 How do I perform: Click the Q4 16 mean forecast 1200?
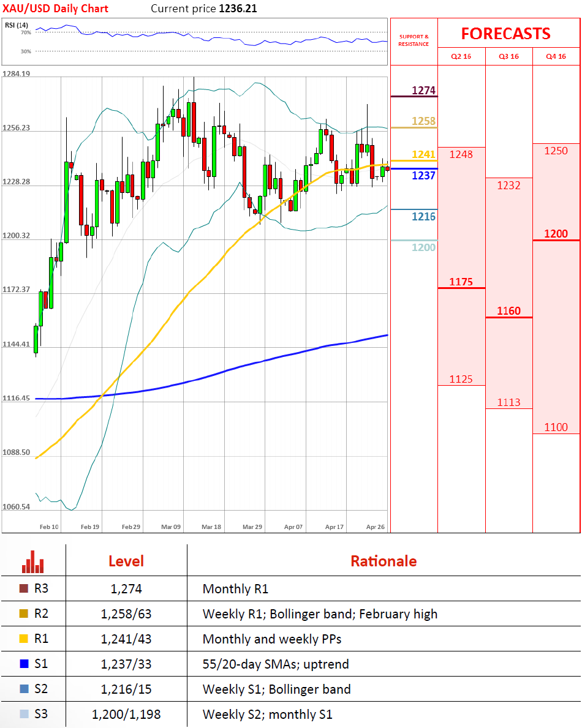tap(556, 234)
